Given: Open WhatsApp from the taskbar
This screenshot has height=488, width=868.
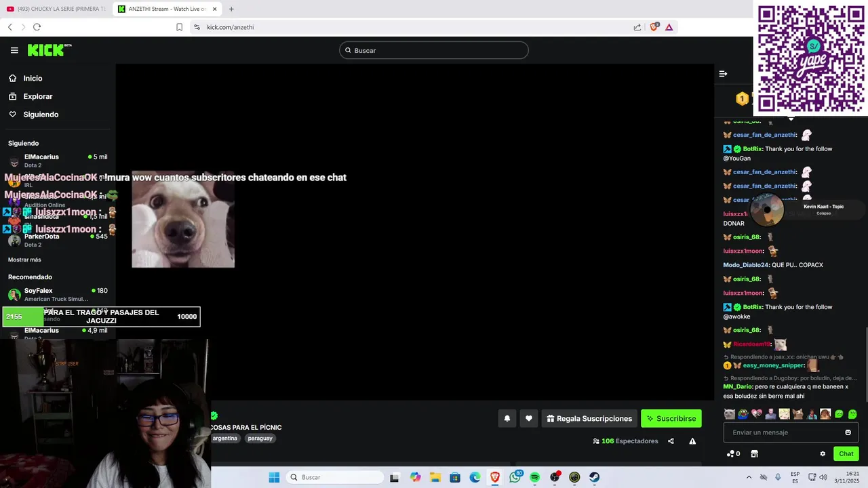Looking at the screenshot, I should point(515,477).
